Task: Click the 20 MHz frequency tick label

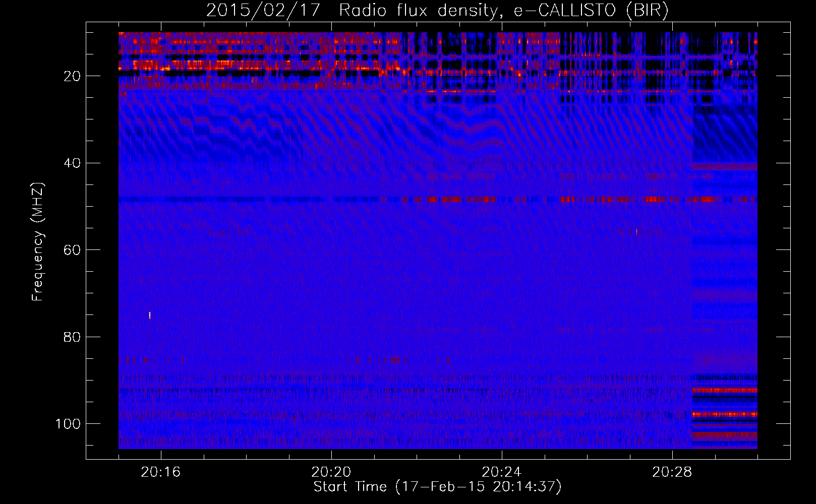Action: tap(73, 76)
